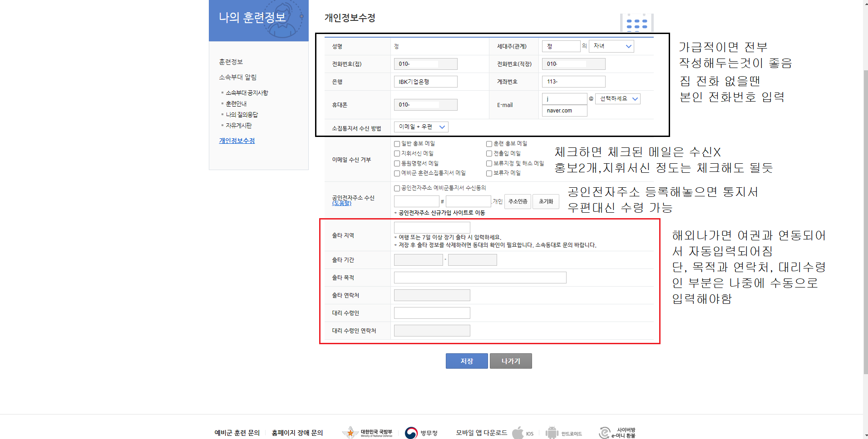Open 사이버방 e-머니 환불 logo link

pyautogui.click(x=617, y=433)
